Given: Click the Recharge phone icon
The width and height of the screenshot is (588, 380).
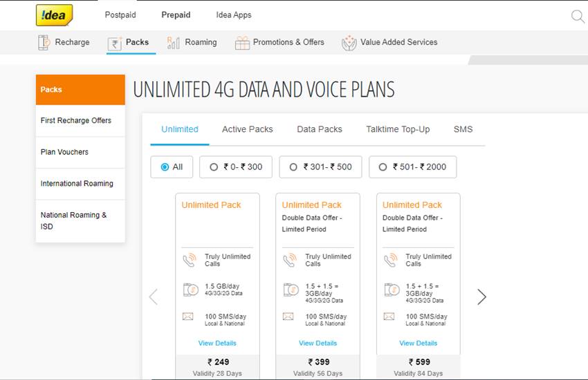Looking at the screenshot, I should click(x=44, y=42).
